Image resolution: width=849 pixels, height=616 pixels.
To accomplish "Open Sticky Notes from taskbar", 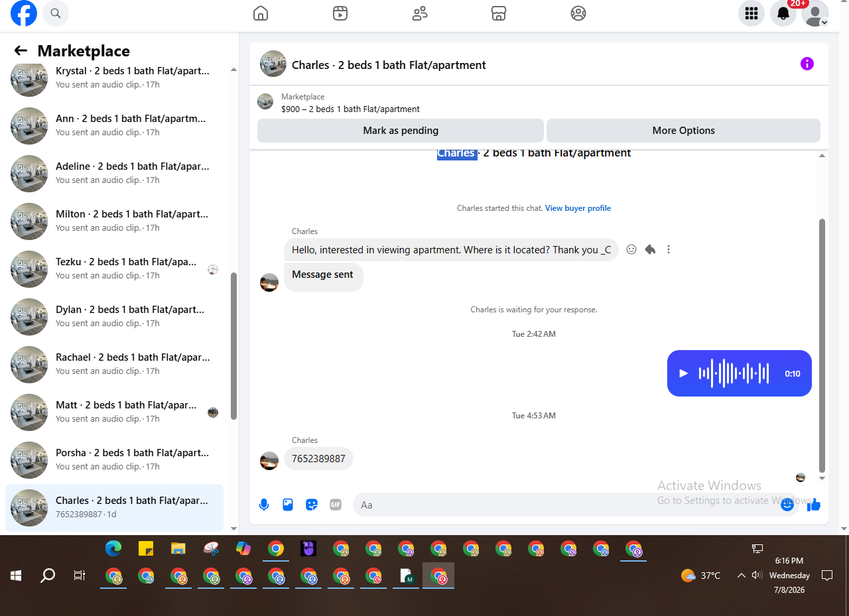I will click(146, 548).
